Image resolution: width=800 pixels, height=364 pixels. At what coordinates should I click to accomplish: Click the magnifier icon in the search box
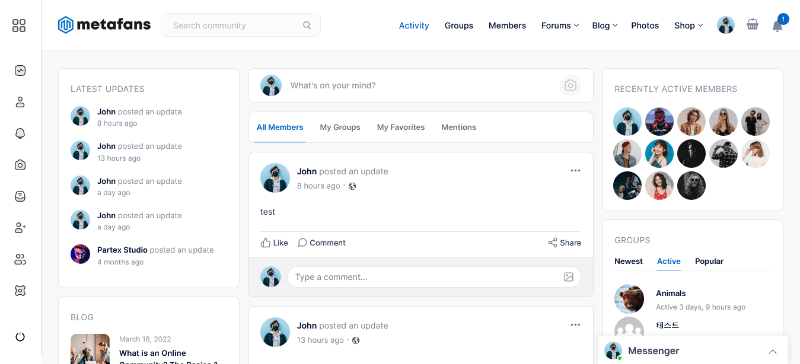coord(307,26)
